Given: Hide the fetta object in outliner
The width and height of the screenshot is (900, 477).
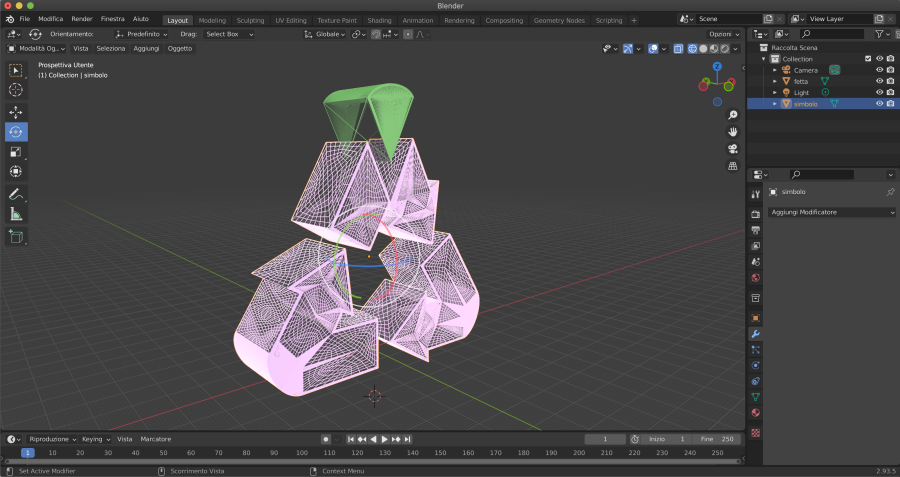Looking at the screenshot, I should pyautogui.click(x=880, y=81).
